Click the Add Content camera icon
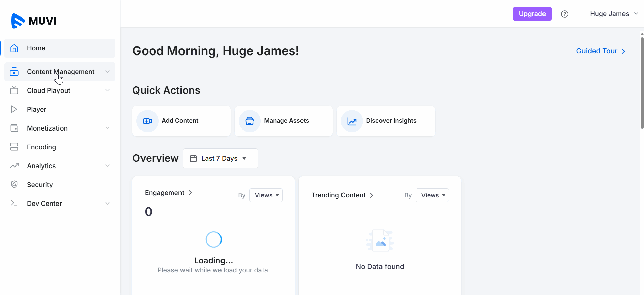Screen dimensions: 644x295 tap(147, 121)
